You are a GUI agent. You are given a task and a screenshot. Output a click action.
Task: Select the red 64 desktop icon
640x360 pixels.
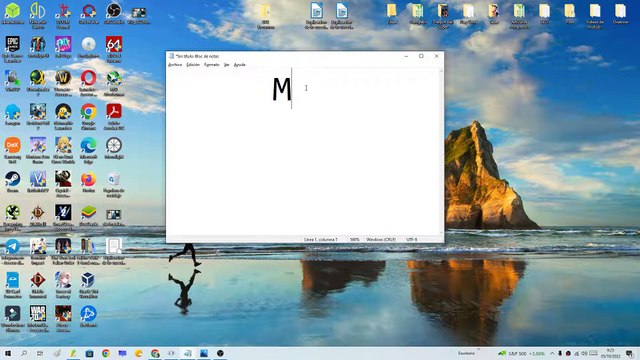(114, 48)
